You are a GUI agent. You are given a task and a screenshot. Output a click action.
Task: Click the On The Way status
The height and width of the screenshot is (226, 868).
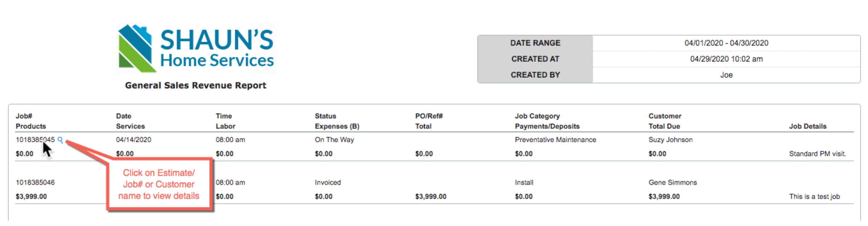pos(334,140)
